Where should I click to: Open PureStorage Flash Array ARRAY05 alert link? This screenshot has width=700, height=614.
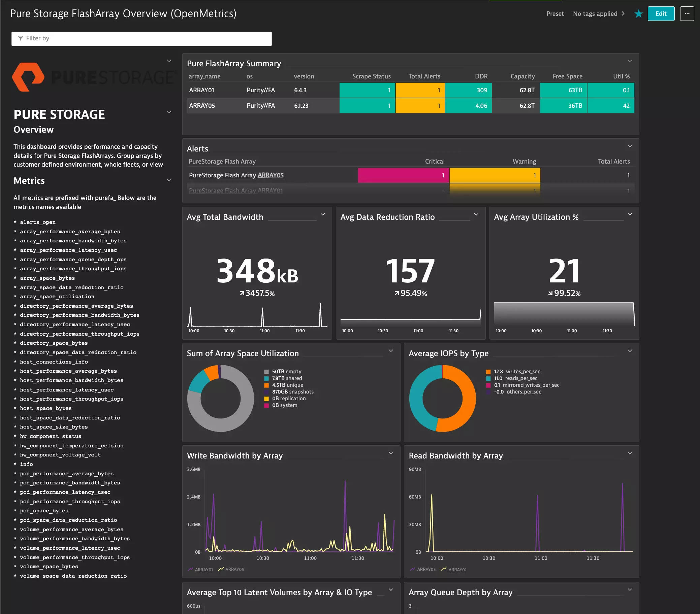tap(236, 175)
